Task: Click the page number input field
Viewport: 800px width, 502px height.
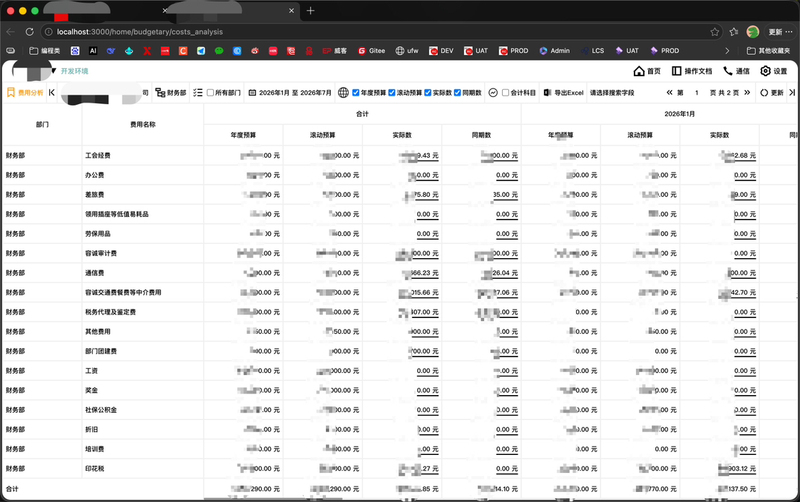Action: 696,93
